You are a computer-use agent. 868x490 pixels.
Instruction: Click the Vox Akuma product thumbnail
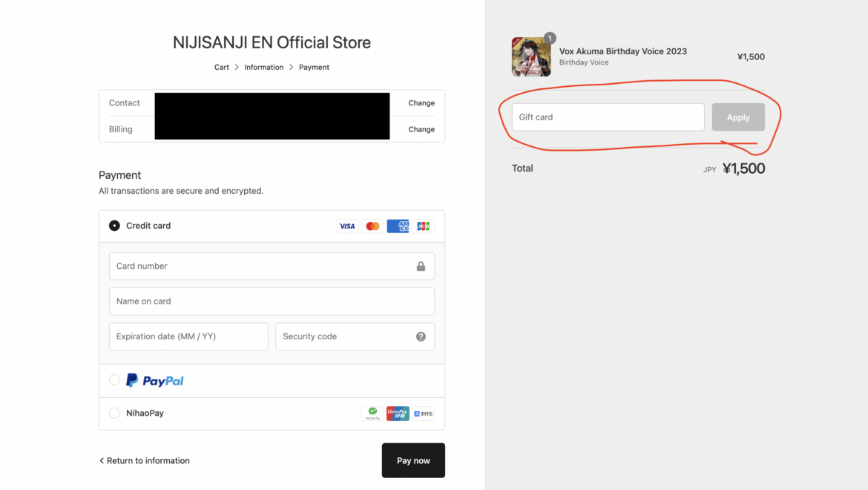click(x=530, y=56)
